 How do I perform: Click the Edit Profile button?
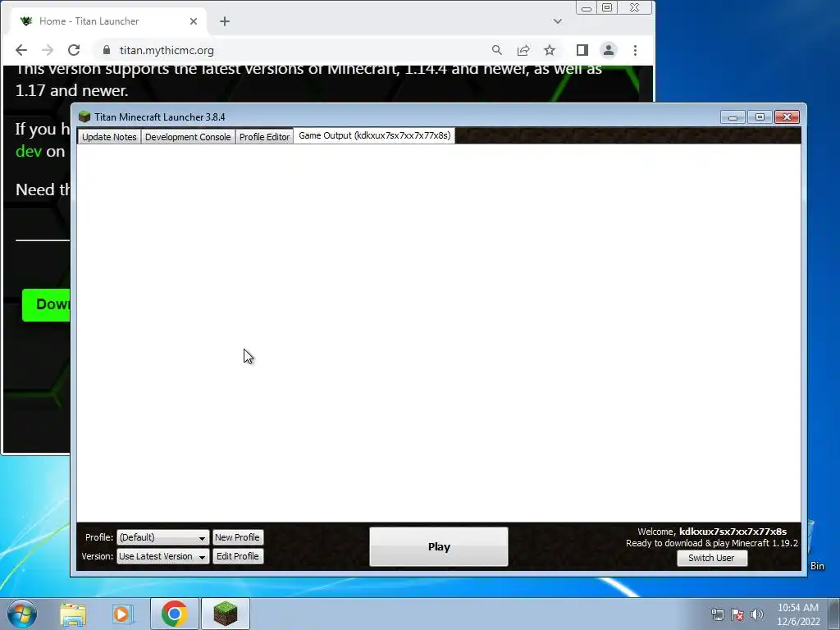pyautogui.click(x=237, y=557)
